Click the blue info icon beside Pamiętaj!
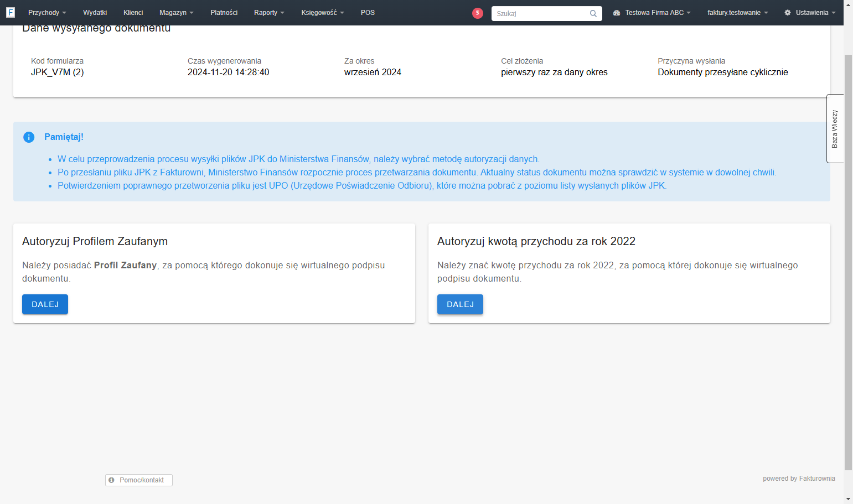 click(29, 137)
